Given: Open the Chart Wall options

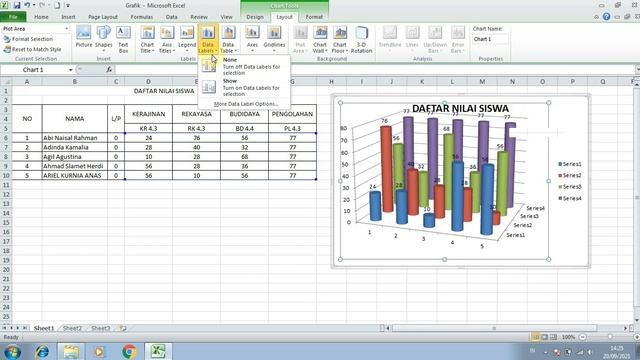Looking at the screenshot, I should [x=320, y=39].
